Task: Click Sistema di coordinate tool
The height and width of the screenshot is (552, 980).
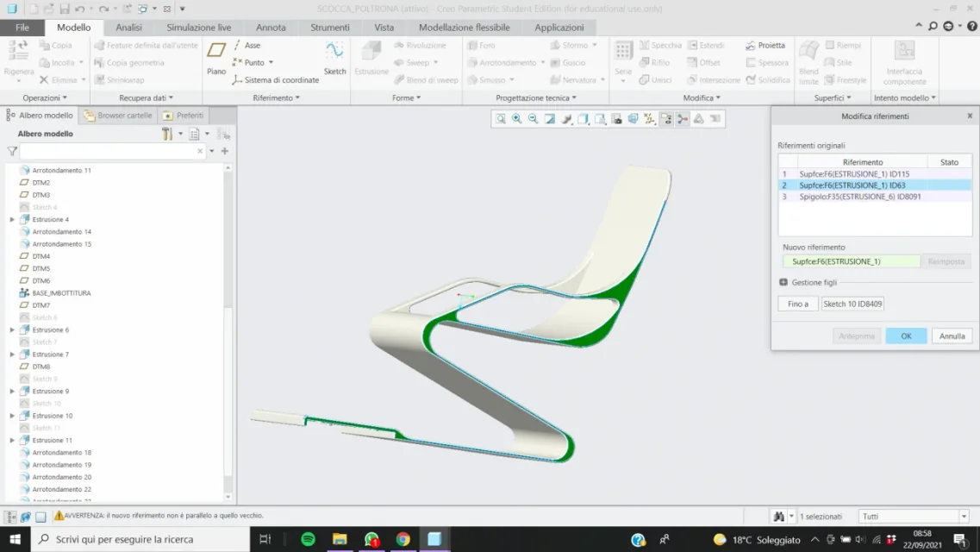Action: [276, 80]
